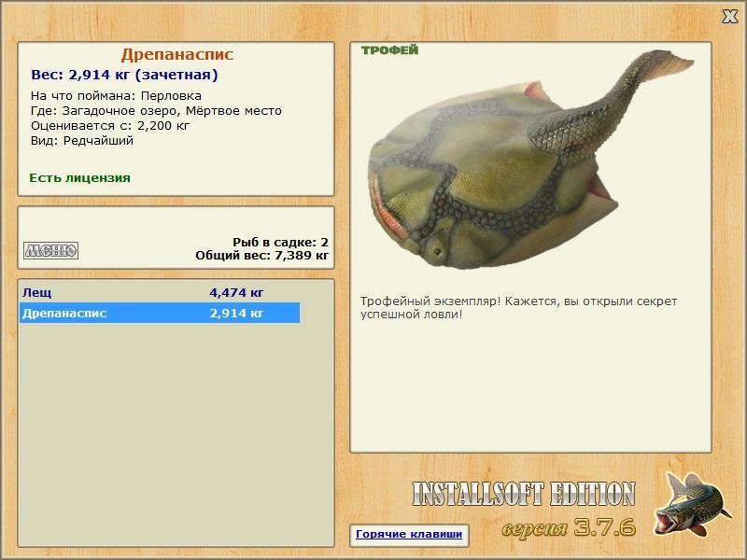Image resolution: width=747 pixels, height=560 pixels.
Task: Click the INSTALLSOFT EDITION logo text
Action: click(x=524, y=494)
